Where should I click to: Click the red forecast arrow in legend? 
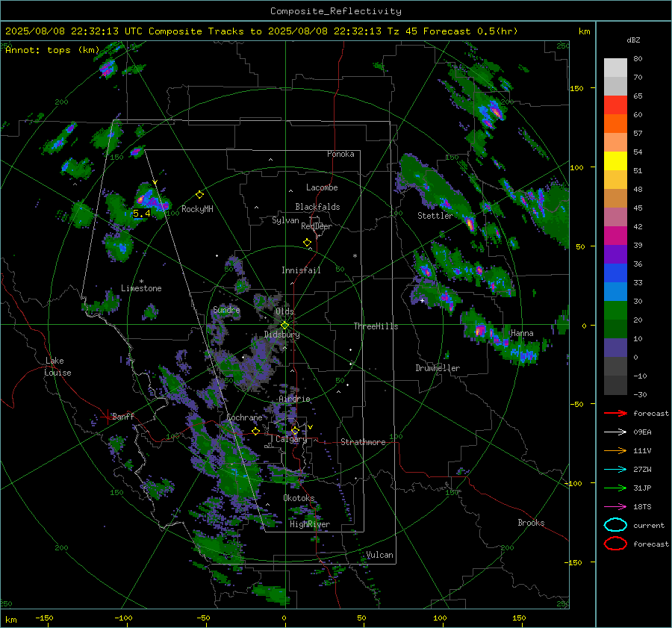tap(615, 413)
